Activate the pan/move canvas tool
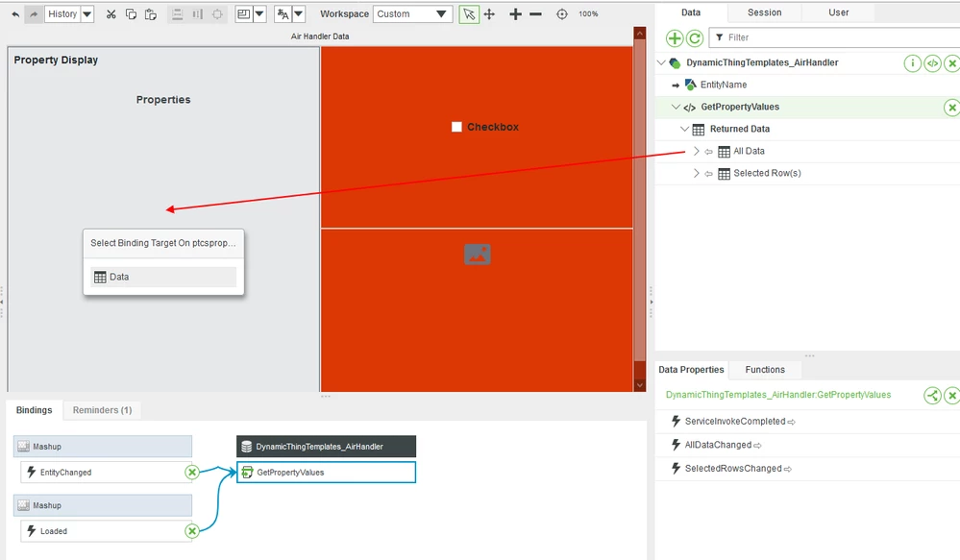Image resolution: width=960 pixels, height=560 pixels. pos(489,14)
